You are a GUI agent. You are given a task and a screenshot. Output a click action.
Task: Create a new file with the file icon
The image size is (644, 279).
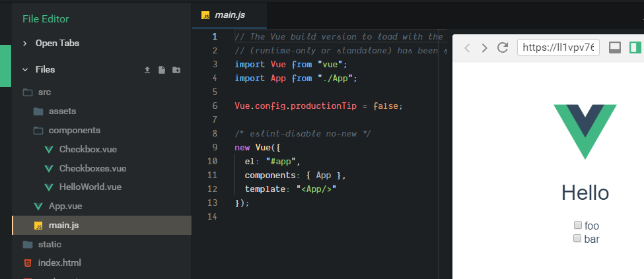[162, 70]
